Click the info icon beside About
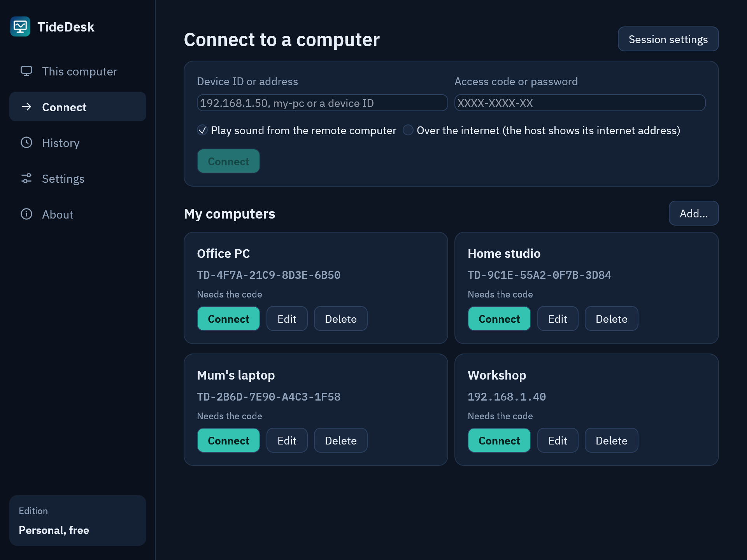The height and width of the screenshot is (560, 747). coord(26,214)
